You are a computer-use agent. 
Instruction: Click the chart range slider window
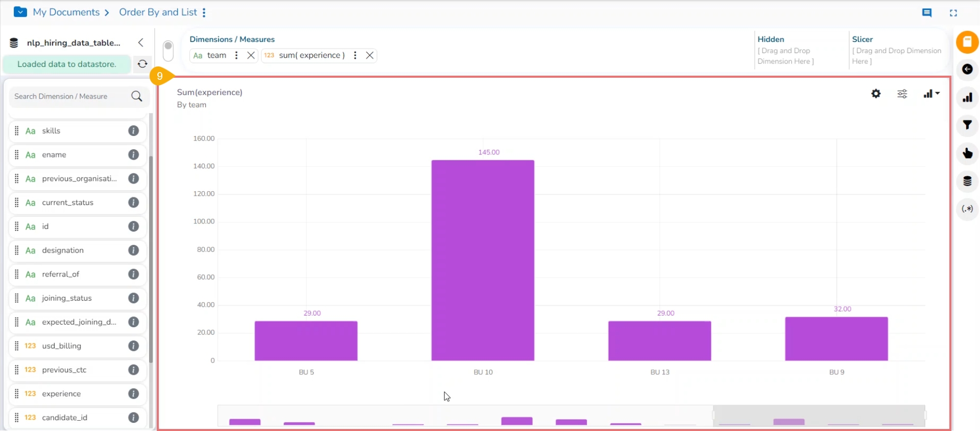pos(819,416)
